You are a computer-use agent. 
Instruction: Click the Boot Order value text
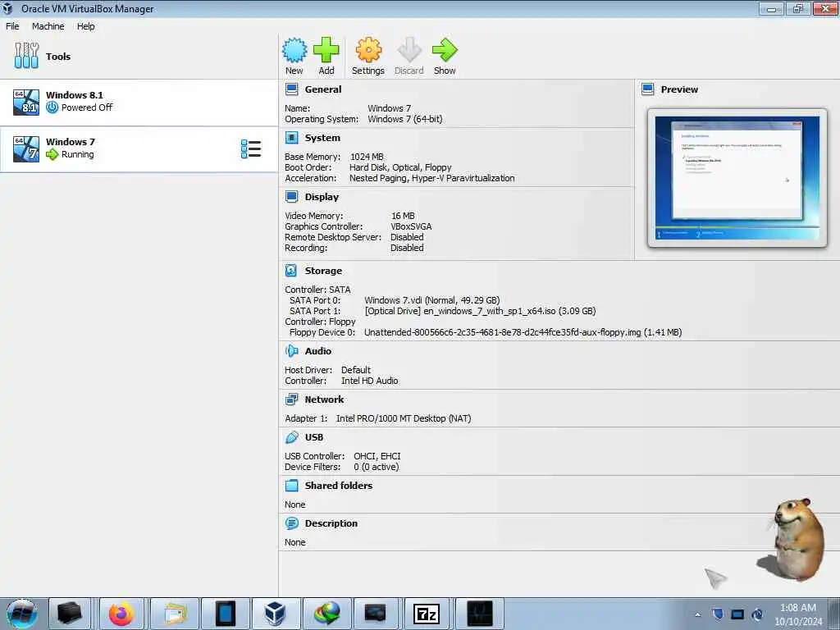[x=400, y=167]
